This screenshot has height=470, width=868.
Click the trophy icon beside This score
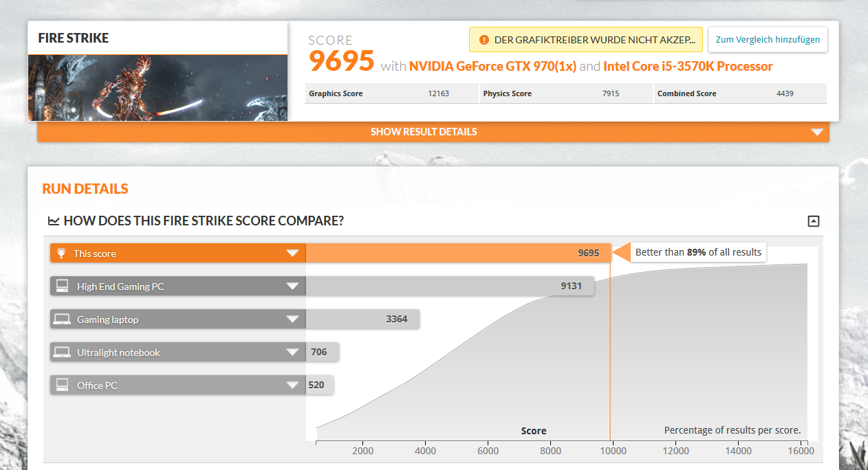click(61, 254)
